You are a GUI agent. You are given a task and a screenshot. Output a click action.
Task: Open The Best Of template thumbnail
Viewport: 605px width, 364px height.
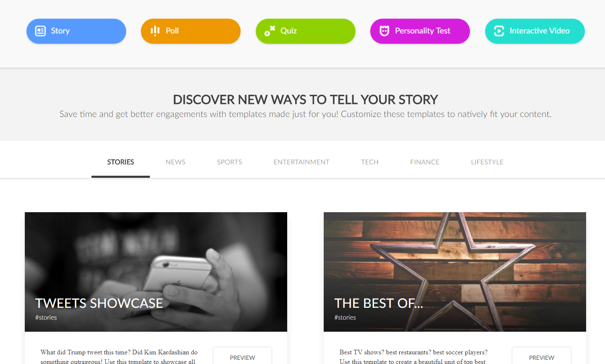(x=455, y=272)
